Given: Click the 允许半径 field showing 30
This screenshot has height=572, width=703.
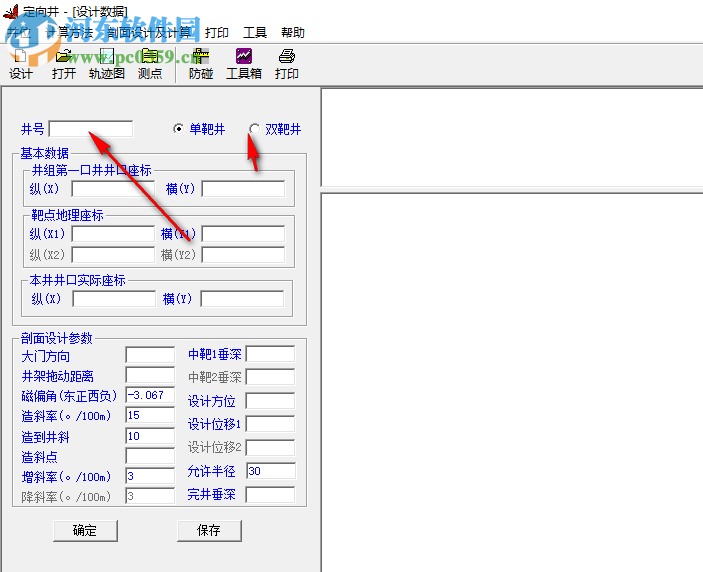Looking at the screenshot, I should point(271,471).
